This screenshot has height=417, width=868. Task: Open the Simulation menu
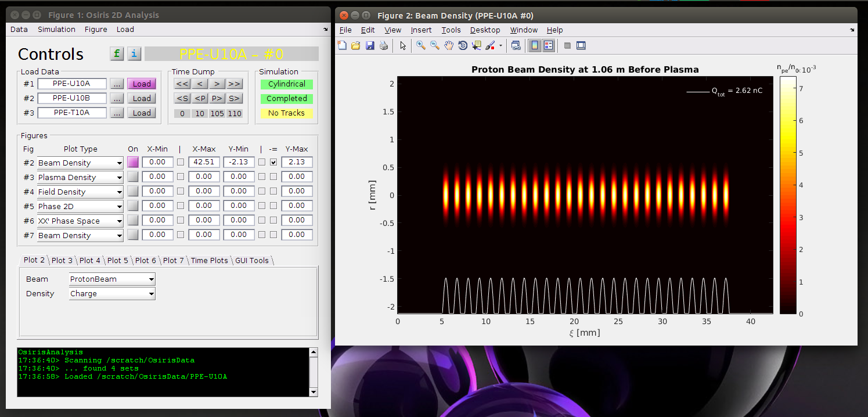coord(56,30)
